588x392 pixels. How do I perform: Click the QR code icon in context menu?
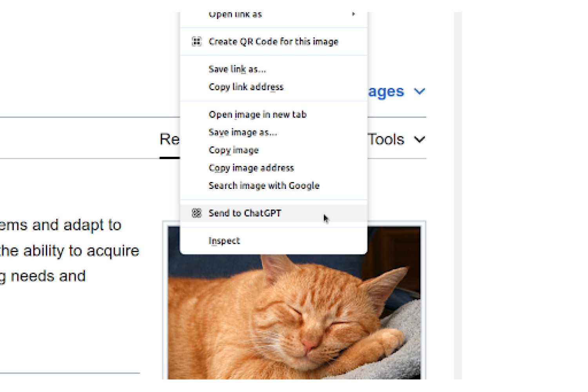pos(196,42)
